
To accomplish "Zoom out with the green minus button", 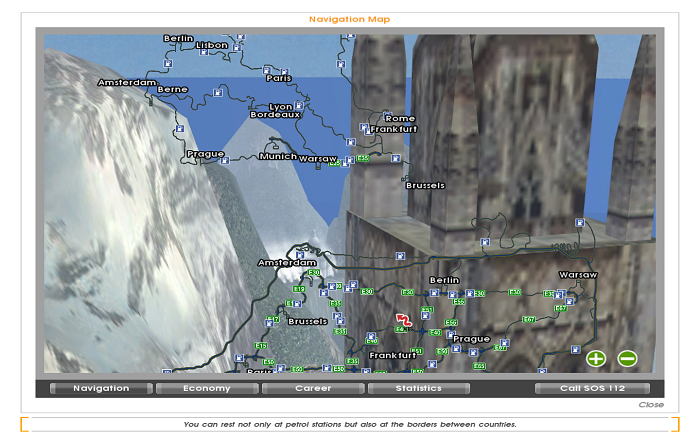I will click(x=627, y=358).
